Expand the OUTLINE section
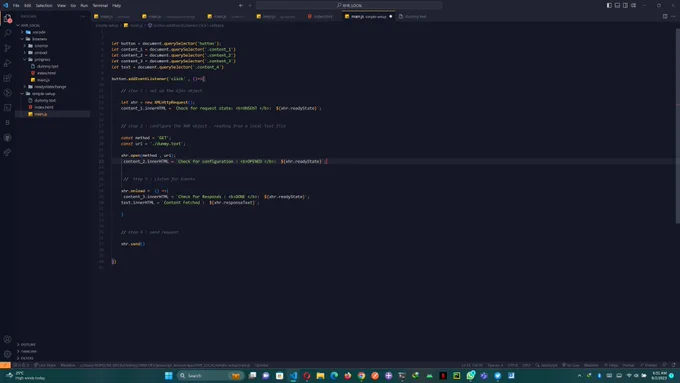Viewport: 680px width, 383px height. pos(28,344)
